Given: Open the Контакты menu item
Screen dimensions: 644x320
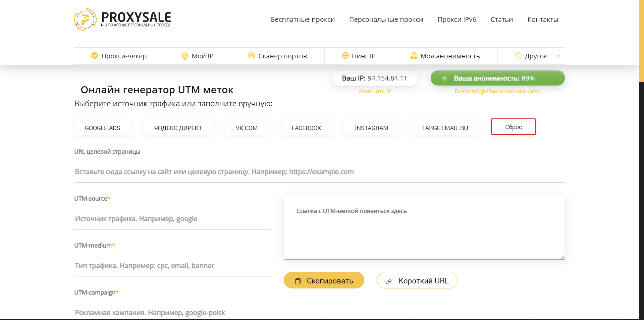Looking at the screenshot, I should (543, 19).
